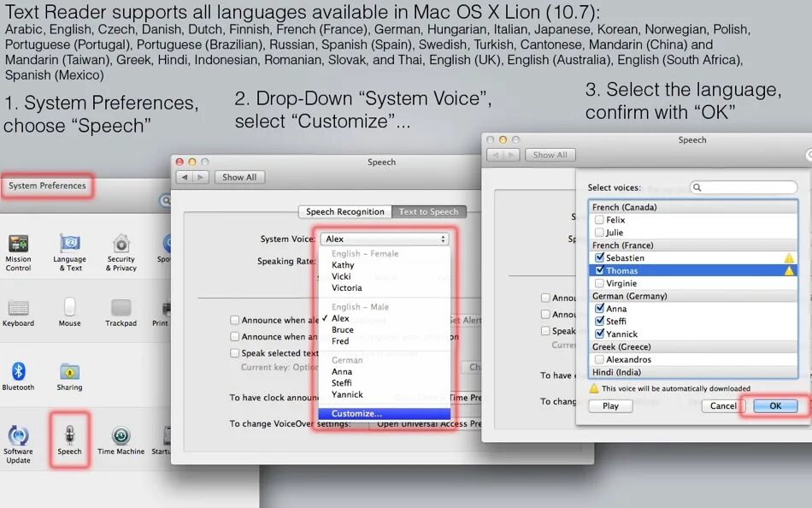The width and height of the screenshot is (812, 508).
Task: Enable Speak selected text checkbox
Action: (x=234, y=353)
